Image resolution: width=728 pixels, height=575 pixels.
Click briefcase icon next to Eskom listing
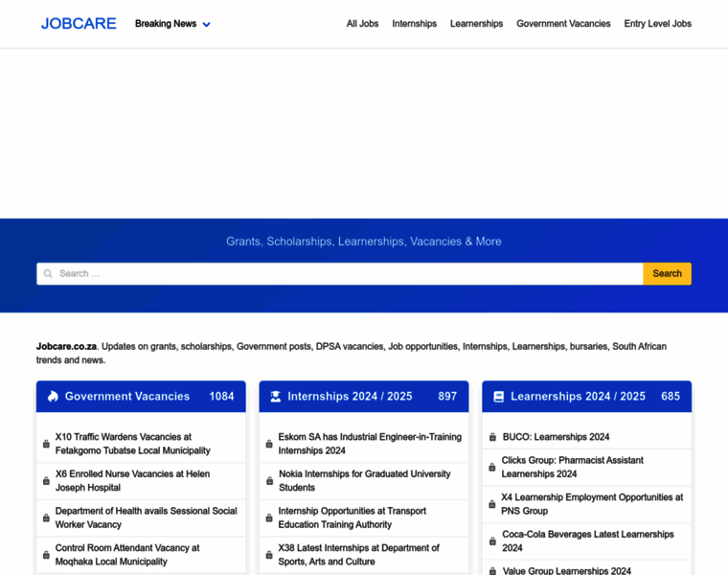pos(269,444)
